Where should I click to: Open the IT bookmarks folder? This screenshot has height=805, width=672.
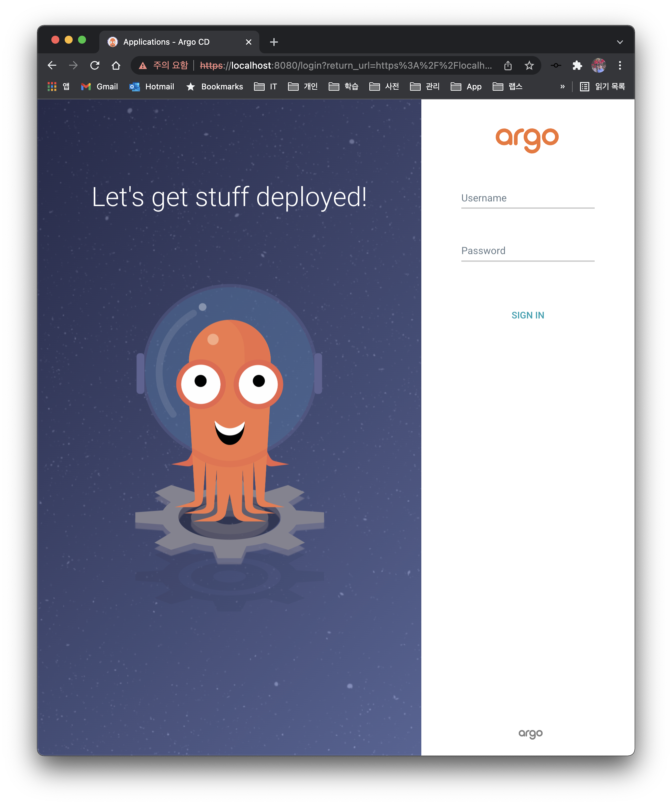pyautogui.click(x=266, y=87)
